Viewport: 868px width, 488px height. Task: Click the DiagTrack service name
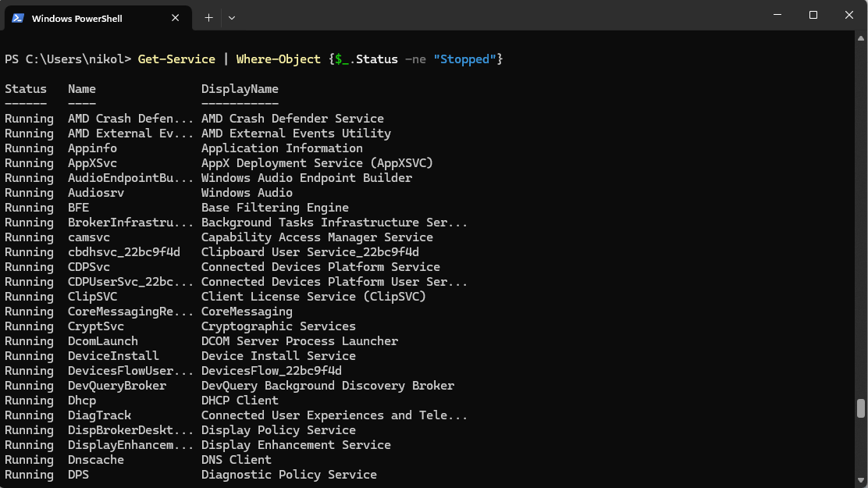pos(100,415)
